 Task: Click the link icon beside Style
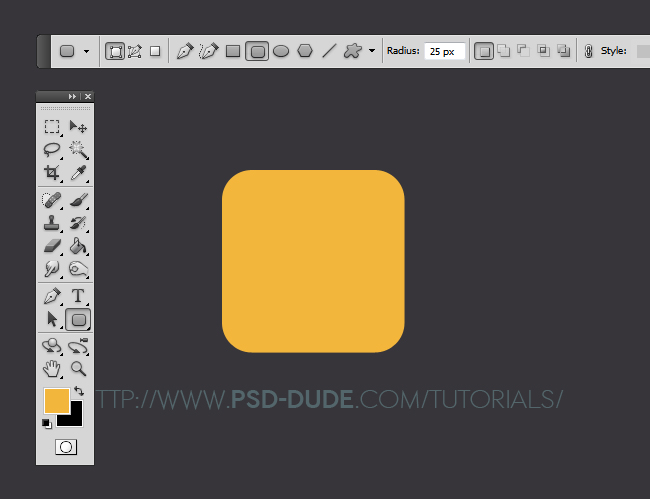(588, 51)
